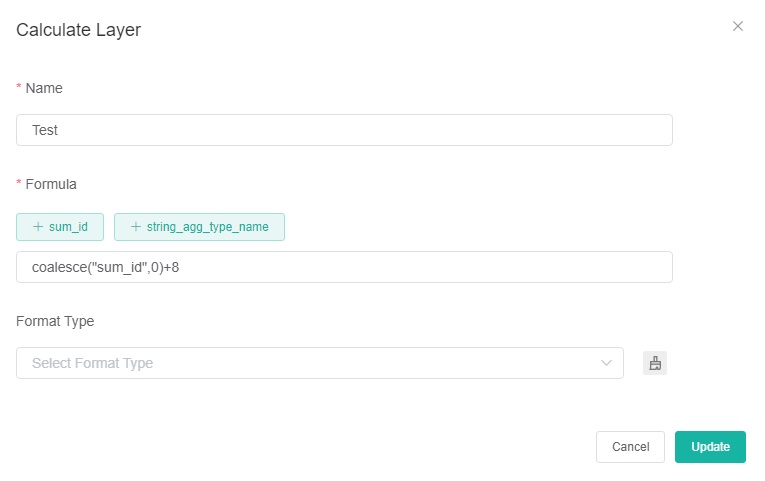Click the plus icon on sum_id tag
The image size is (765, 481).
pyautogui.click(x=38, y=227)
